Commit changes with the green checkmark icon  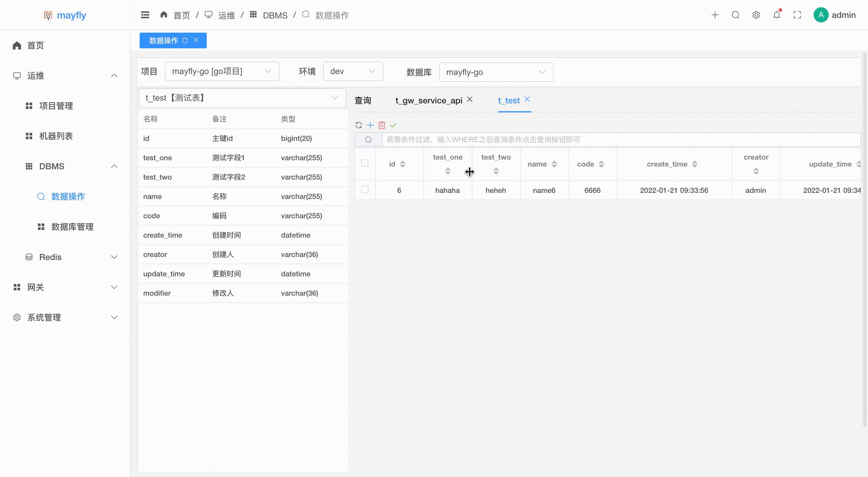(x=394, y=125)
